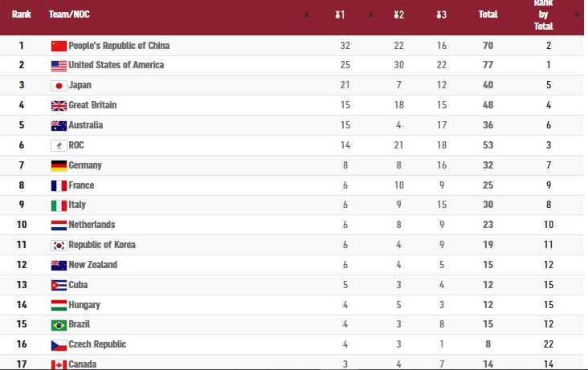588x370 pixels.
Task: Click the Cuba flag icon
Action: [59, 285]
